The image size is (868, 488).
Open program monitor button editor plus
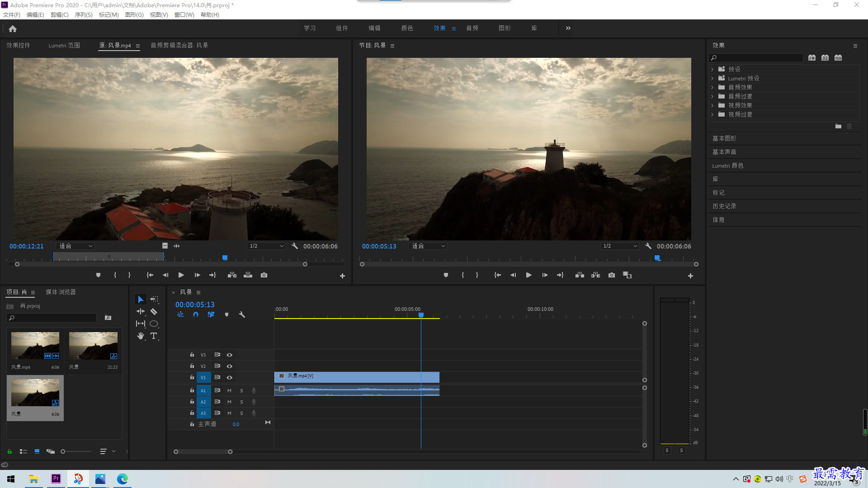click(690, 276)
